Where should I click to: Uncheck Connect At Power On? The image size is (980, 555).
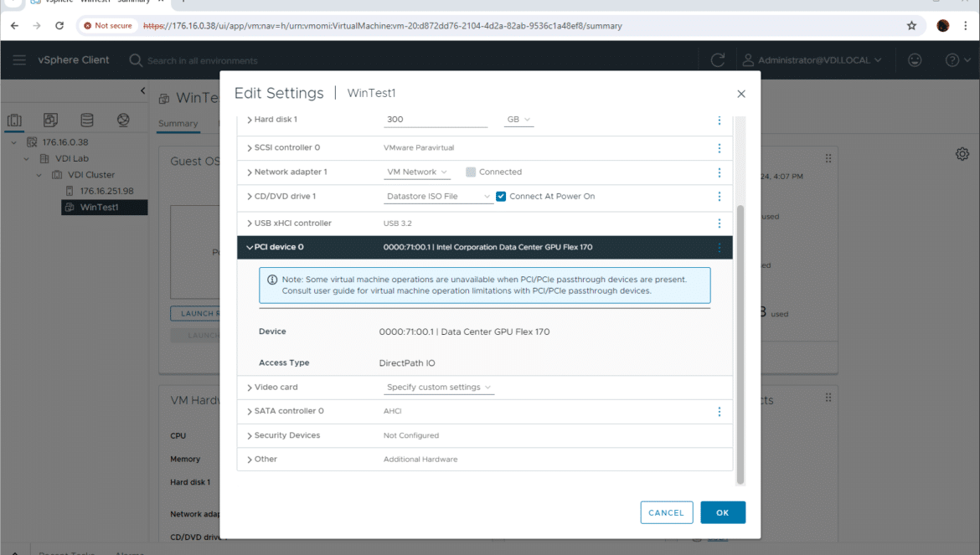point(501,196)
